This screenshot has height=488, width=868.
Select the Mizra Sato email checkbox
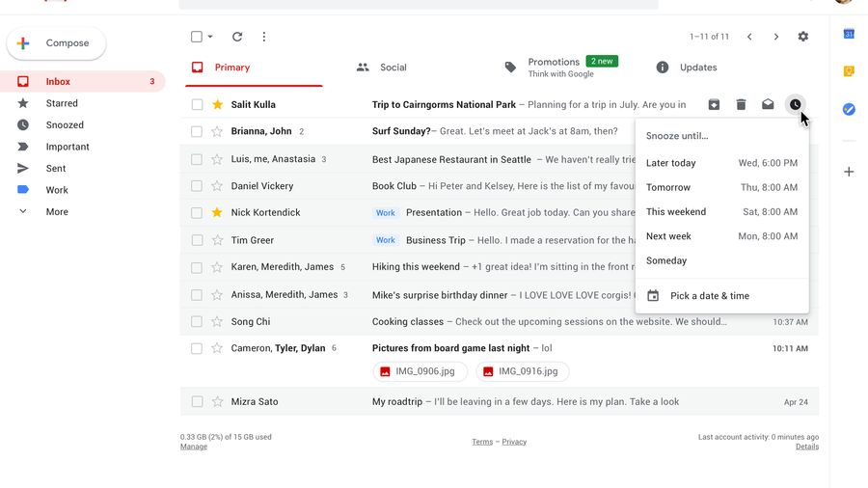pos(197,402)
